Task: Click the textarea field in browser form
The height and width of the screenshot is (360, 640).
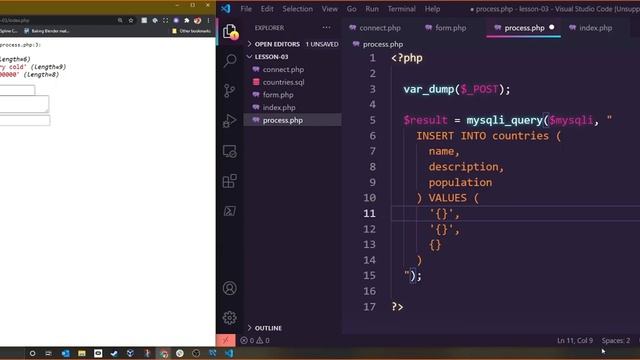Action: 24,104
